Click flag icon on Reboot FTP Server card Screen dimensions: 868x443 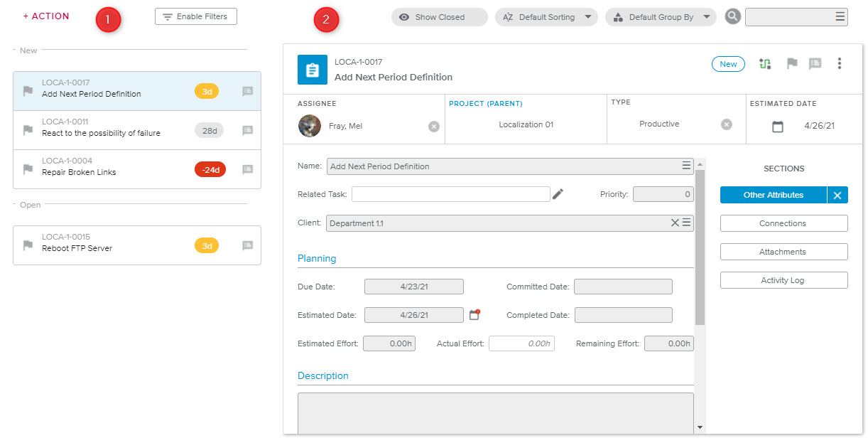point(28,245)
